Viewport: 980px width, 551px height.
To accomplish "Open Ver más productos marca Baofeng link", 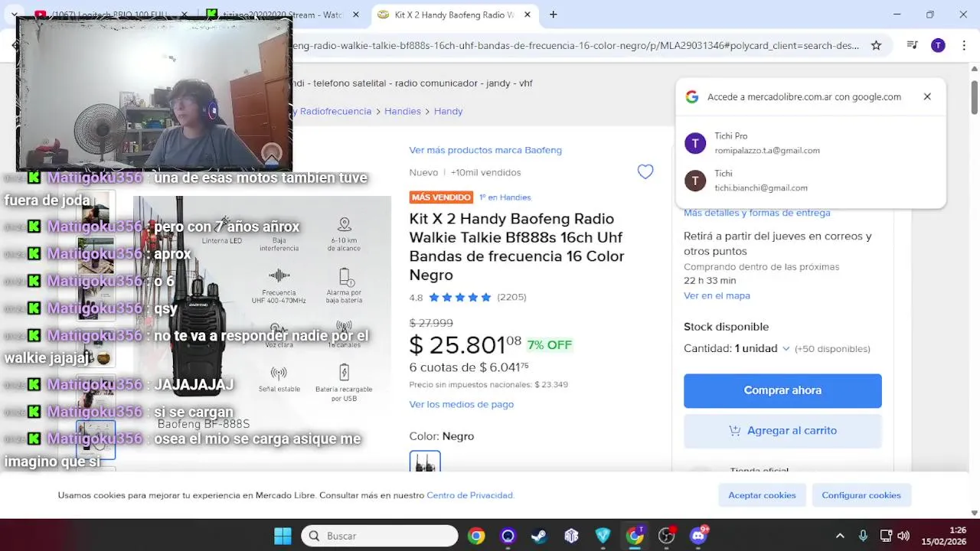I will click(485, 150).
